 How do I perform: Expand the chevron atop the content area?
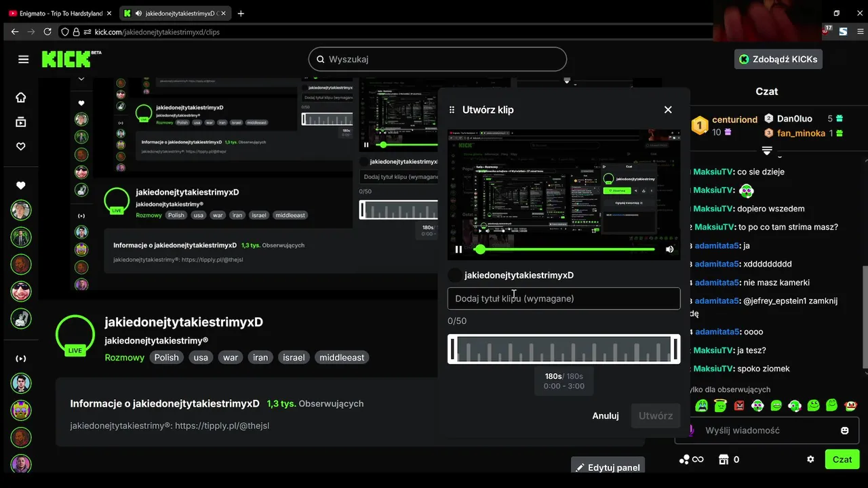pos(81,79)
